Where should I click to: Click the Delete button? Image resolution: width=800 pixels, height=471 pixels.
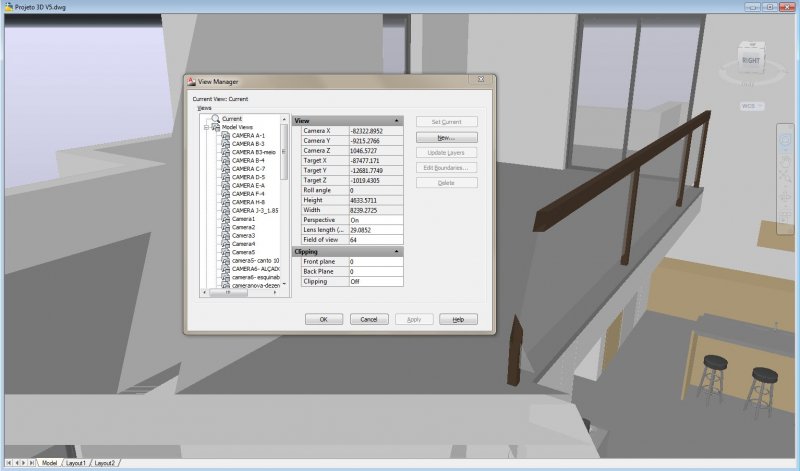point(446,183)
